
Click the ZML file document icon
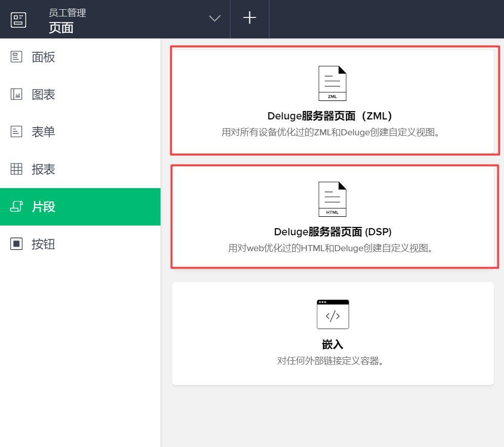click(x=332, y=83)
